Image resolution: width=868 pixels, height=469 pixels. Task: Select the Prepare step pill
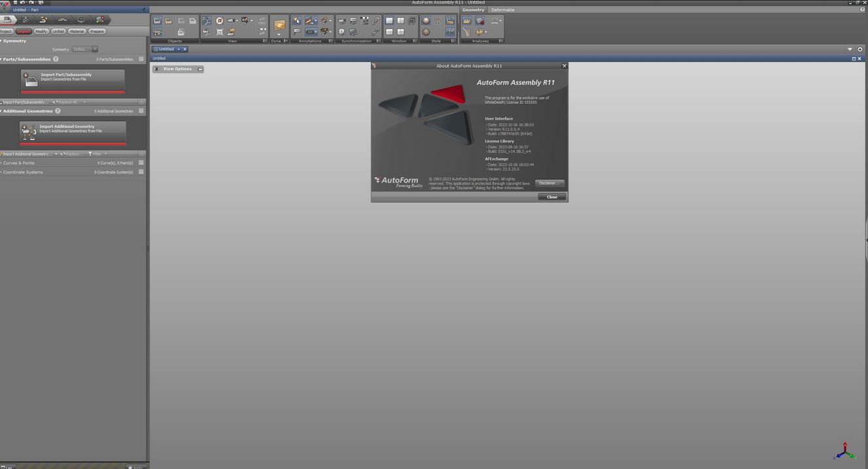pyautogui.click(x=97, y=31)
